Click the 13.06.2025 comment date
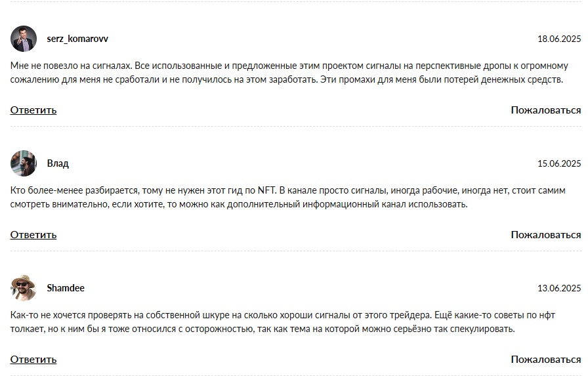588x376 pixels. click(x=559, y=288)
